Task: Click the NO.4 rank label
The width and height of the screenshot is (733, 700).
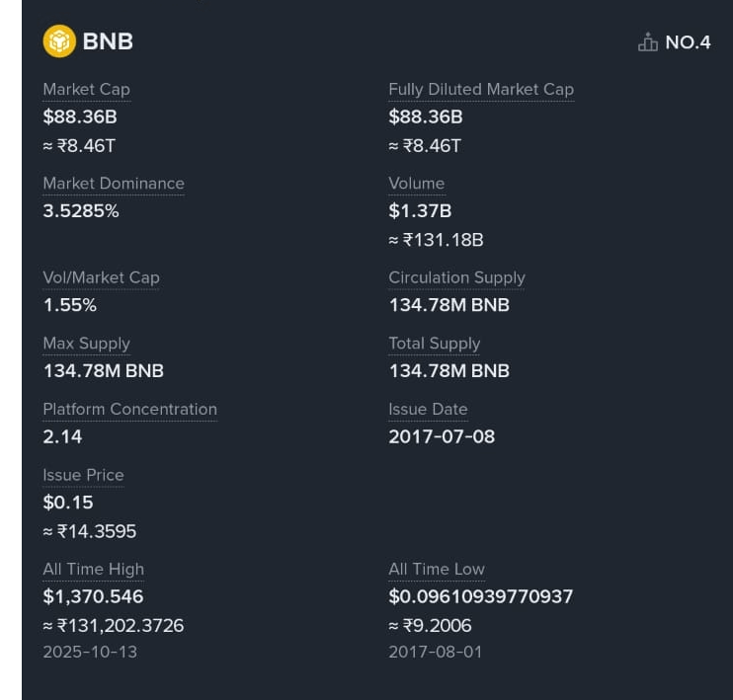Action: (x=688, y=42)
